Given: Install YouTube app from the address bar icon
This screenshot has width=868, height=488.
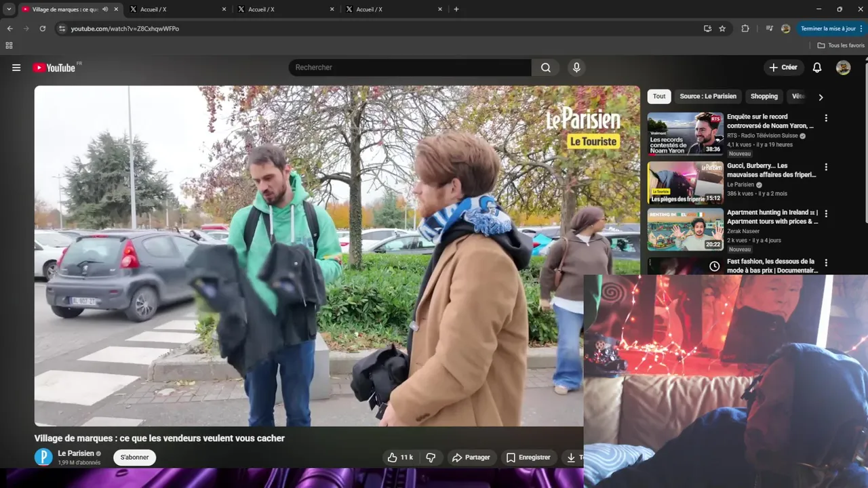Looking at the screenshot, I should click(707, 28).
